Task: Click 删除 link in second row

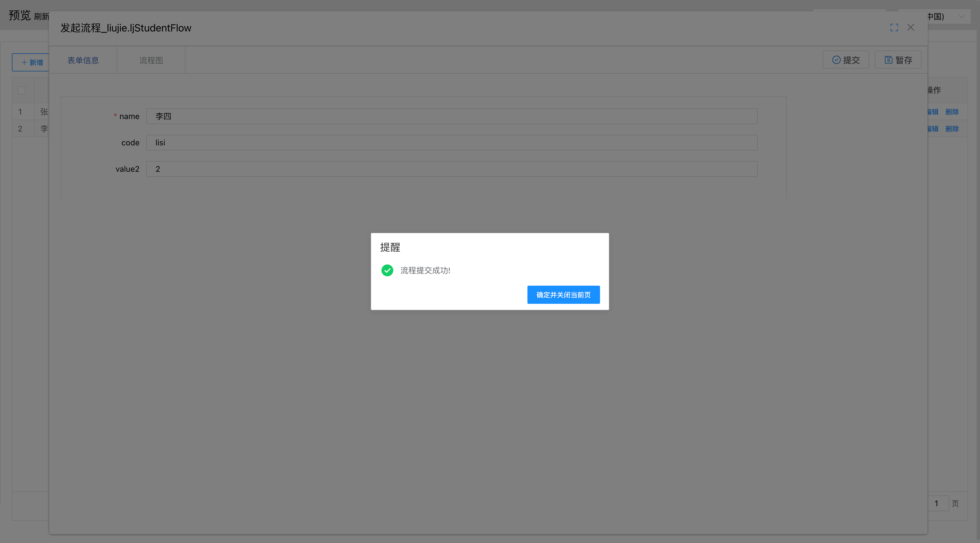Action: click(x=952, y=129)
